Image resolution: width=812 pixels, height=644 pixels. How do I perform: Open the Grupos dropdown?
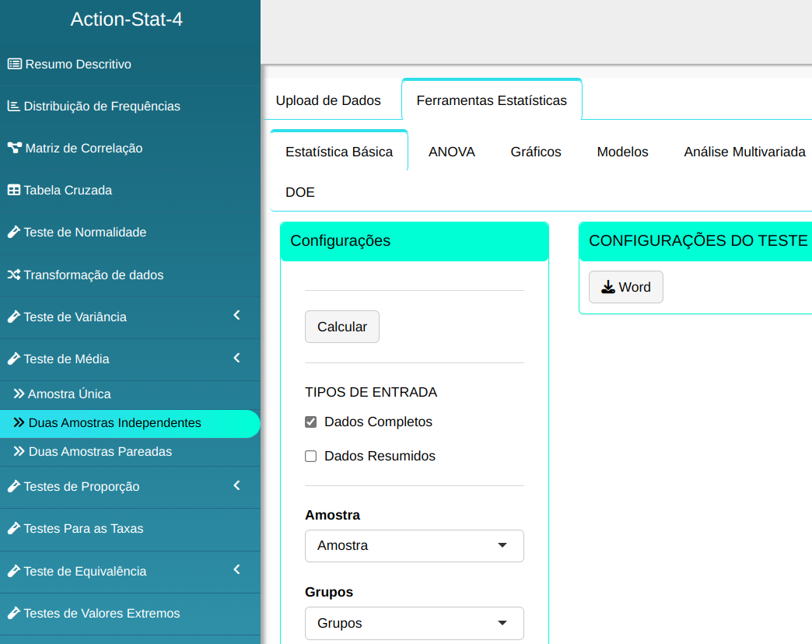tap(414, 623)
